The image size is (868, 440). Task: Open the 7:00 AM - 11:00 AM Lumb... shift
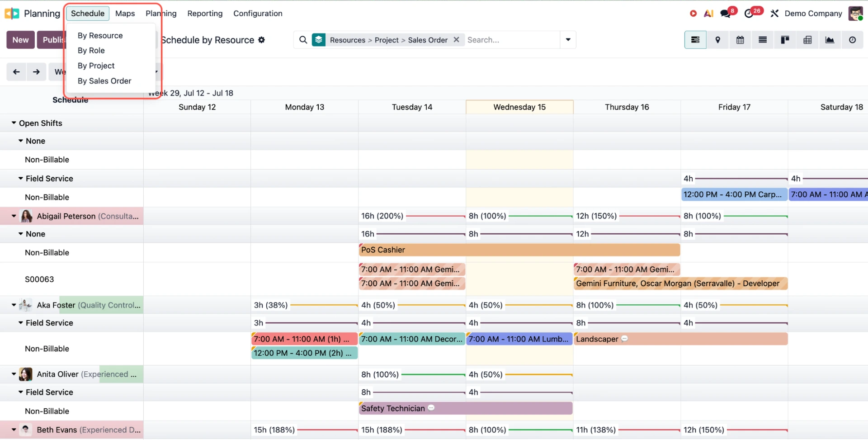[519, 339]
